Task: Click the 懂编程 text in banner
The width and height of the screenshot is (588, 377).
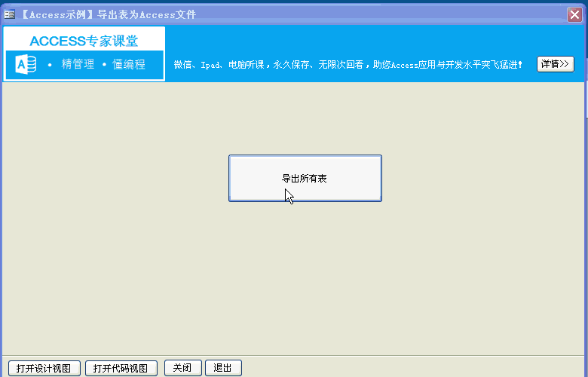Action: [129, 64]
